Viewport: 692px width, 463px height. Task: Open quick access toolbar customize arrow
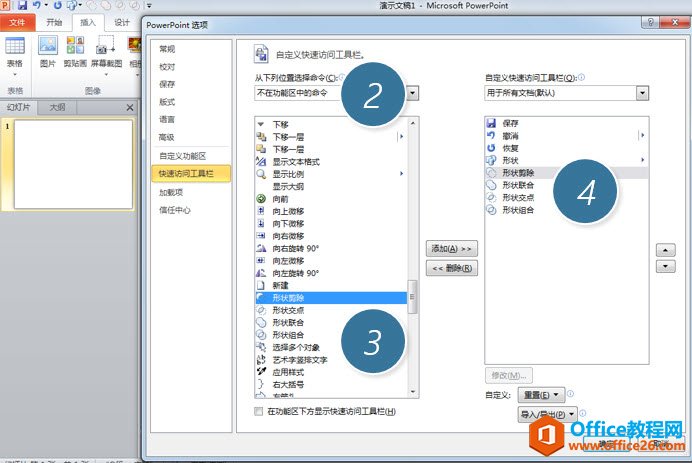pos(149,6)
